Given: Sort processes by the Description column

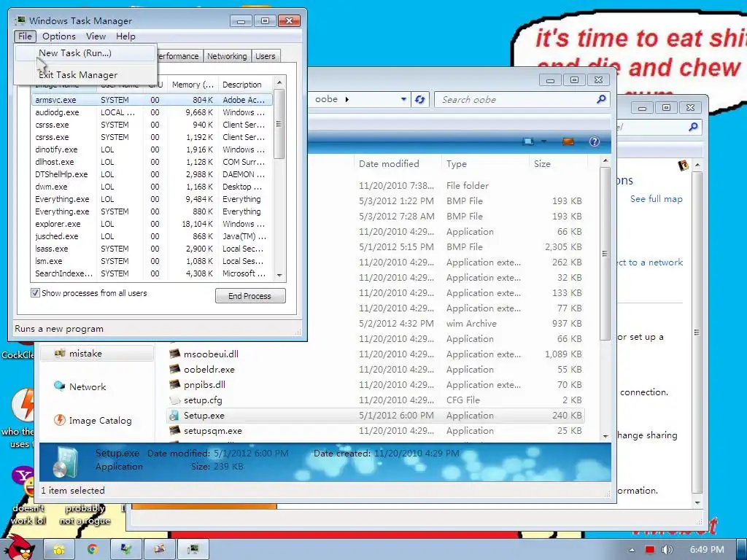Looking at the screenshot, I should coord(242,85).
